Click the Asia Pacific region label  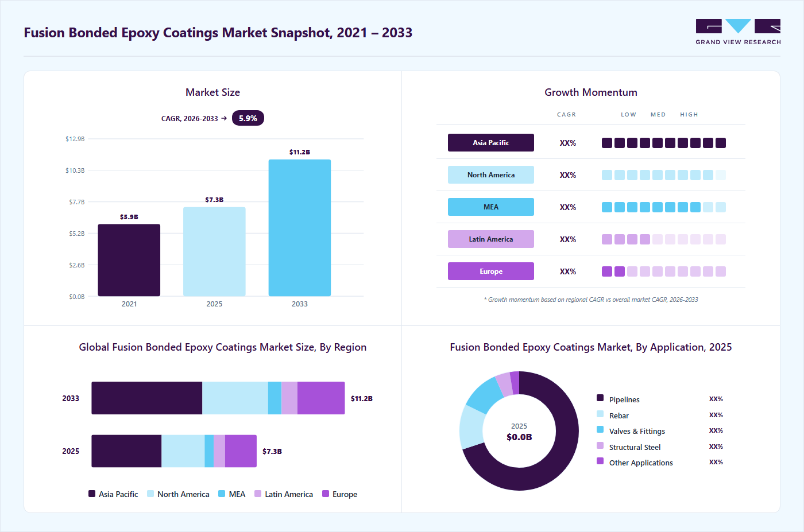[x=491, y=143]
